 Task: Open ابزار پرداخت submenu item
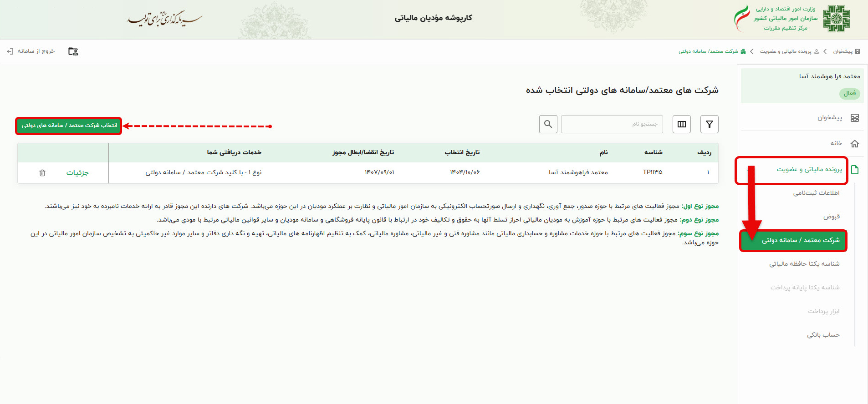point(824,311)
